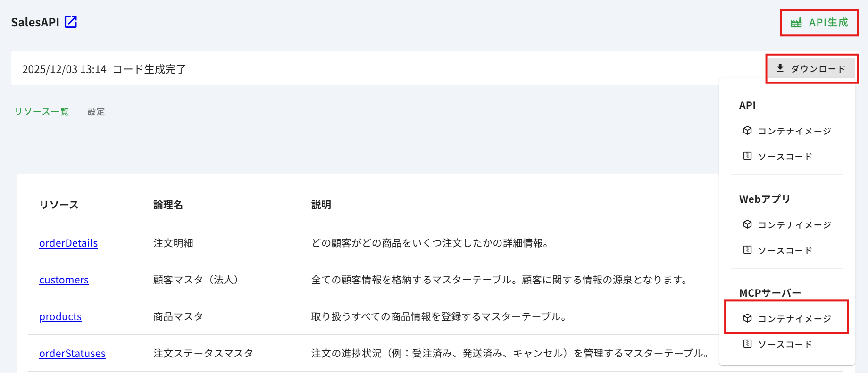Open the orderDetails resource link

click(68, 243)
